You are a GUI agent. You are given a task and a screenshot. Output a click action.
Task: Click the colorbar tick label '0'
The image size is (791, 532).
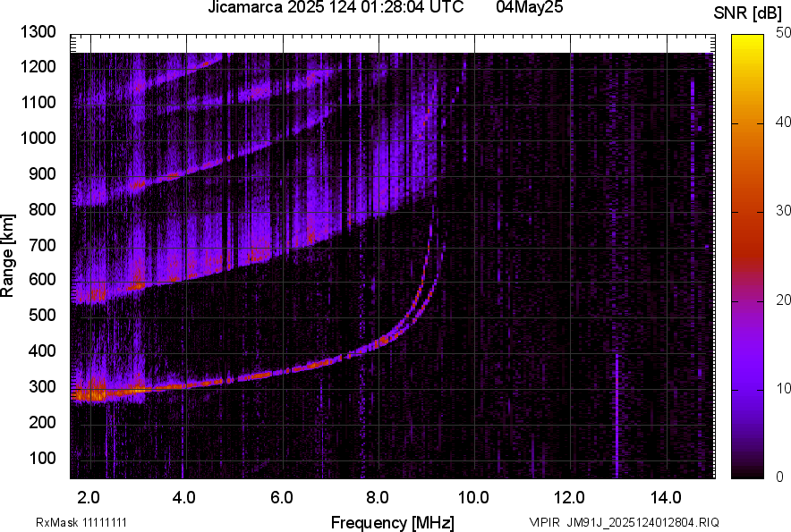tap(780, 477)
